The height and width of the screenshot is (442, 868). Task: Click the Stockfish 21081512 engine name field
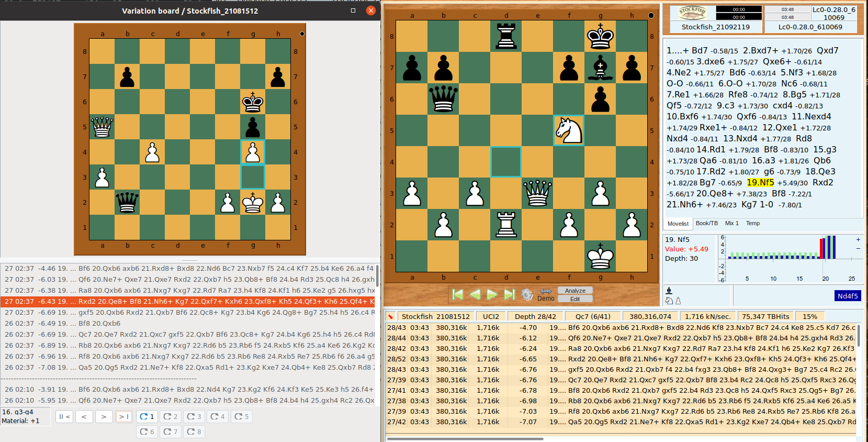435,316
